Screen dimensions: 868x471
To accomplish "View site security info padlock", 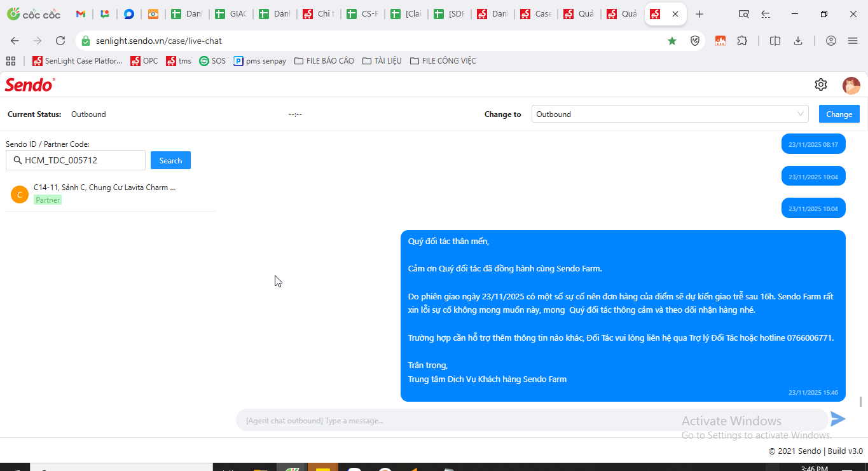I will [x=86, y=41].
